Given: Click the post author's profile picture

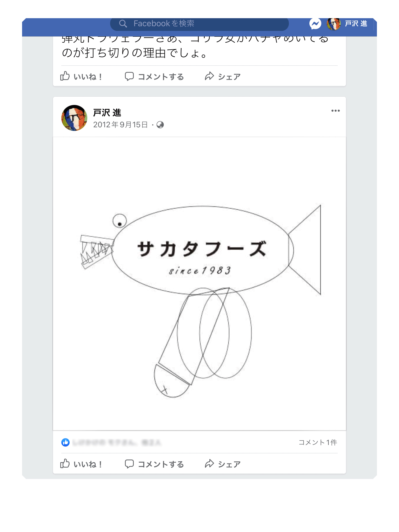Looking at the screenshot, I should click(x=74, y=118).
